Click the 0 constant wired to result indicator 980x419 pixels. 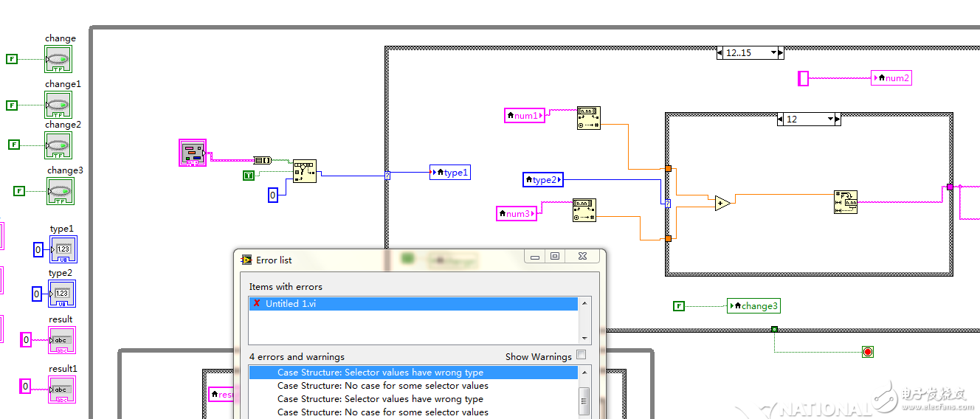tap(26, 340)
